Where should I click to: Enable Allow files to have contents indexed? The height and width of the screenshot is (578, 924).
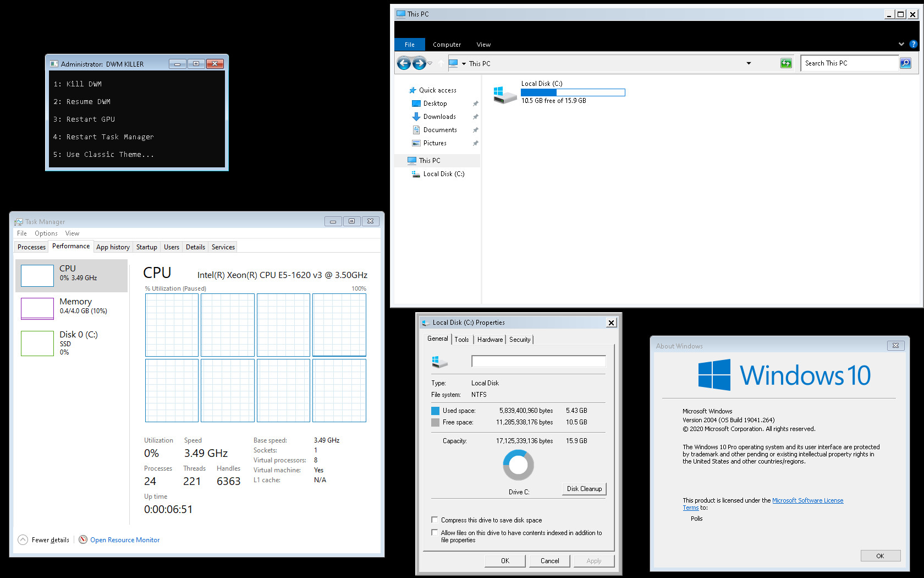(x=435, y=532)
